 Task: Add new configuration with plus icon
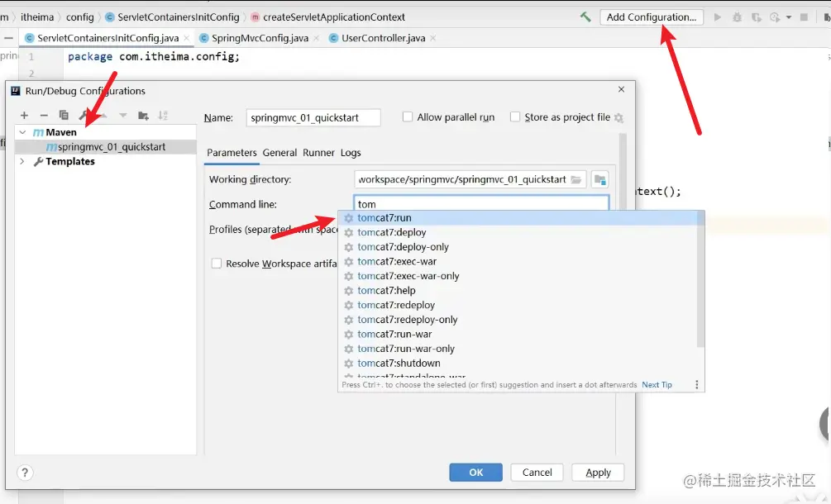24,115
